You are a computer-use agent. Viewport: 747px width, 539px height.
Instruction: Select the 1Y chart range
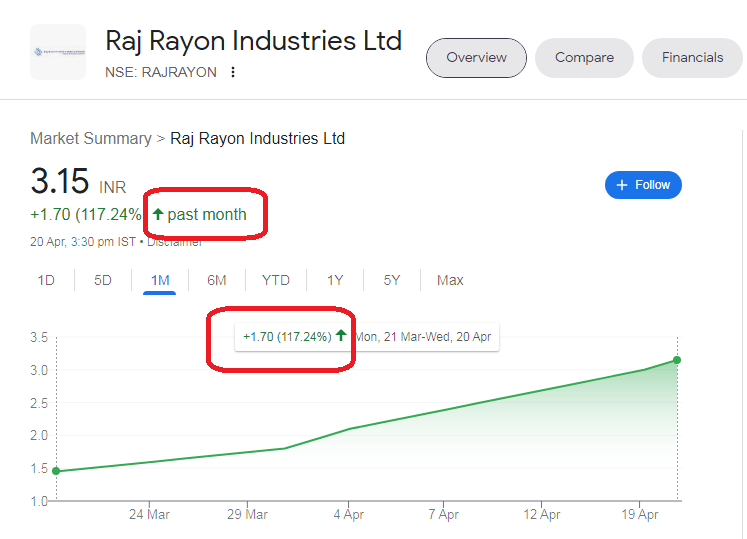click(335, 280)
